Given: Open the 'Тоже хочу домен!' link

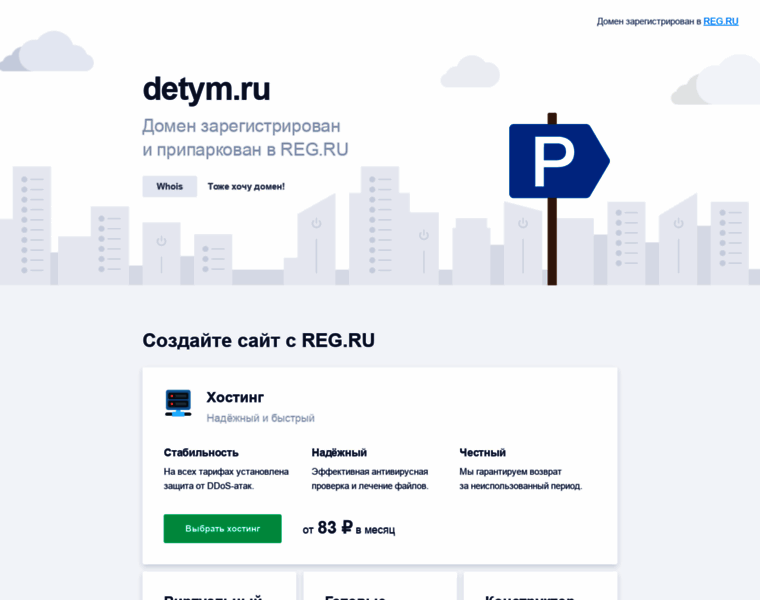Looking at the screenshot, I should click(246, 187).
